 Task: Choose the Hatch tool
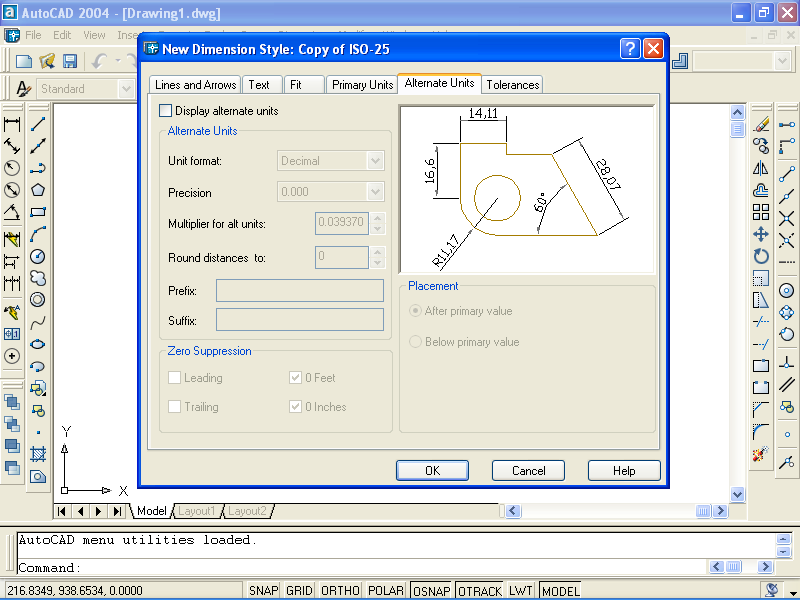[x=38, y=454]
